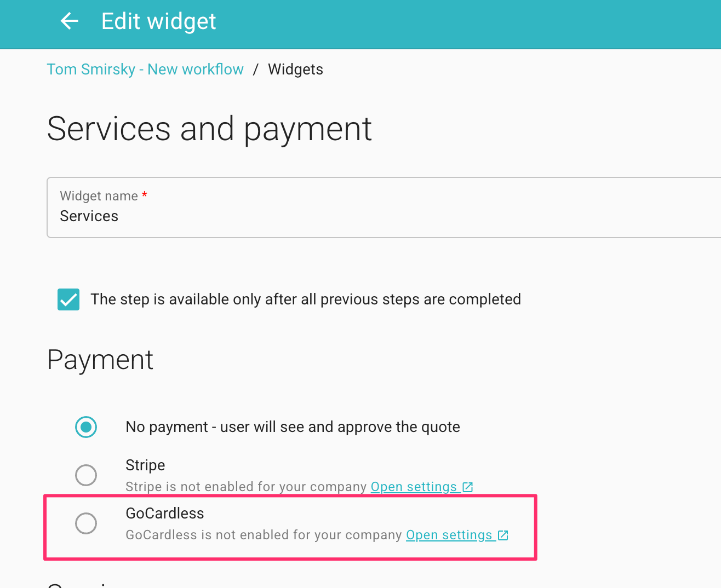Uncheck the previous steps completion checkbox

(68, 299)
